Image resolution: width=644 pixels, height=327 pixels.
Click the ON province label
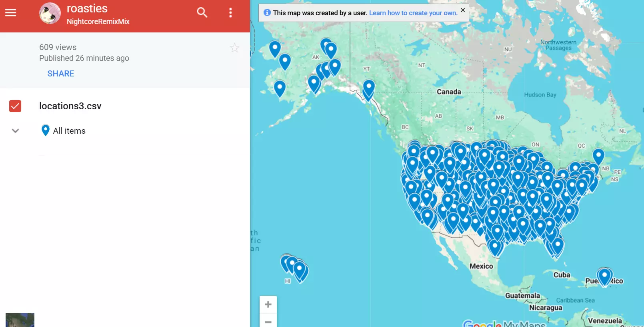tap(535, 144)
